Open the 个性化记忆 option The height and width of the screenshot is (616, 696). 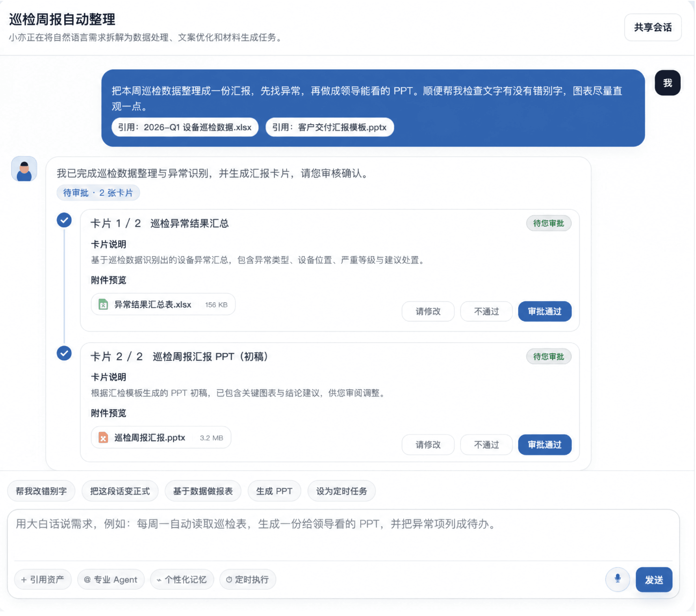tap(182, 579)
